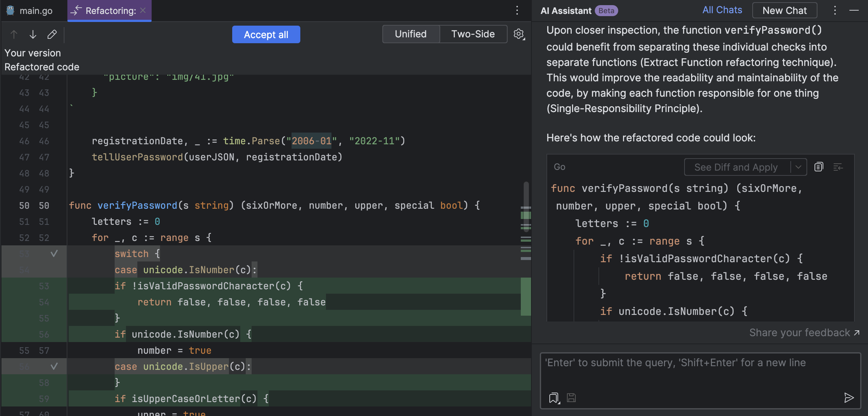
Task: Open the AI Assistant options kebab menu
Action: 835,10
